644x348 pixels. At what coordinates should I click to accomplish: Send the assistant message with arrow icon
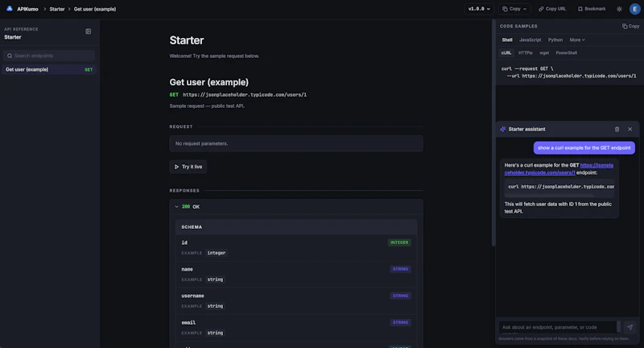click(x=630, y=327)
